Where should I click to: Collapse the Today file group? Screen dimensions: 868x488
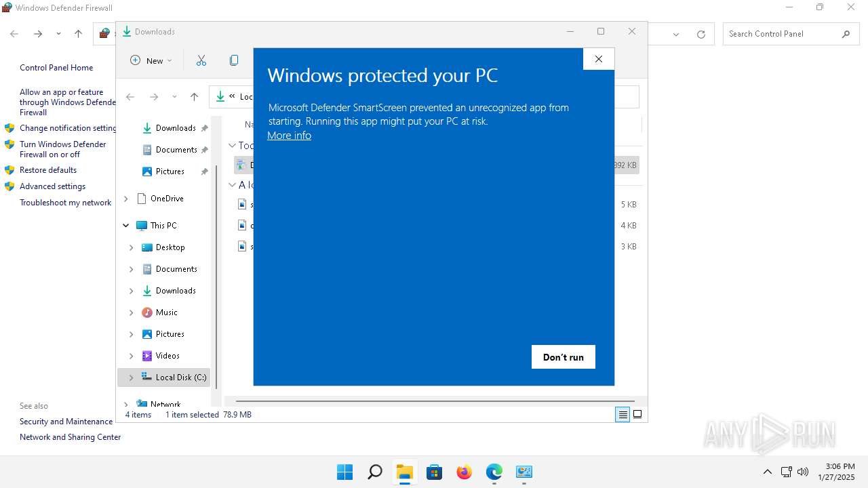pyautogui.click(x=233, y=146)
